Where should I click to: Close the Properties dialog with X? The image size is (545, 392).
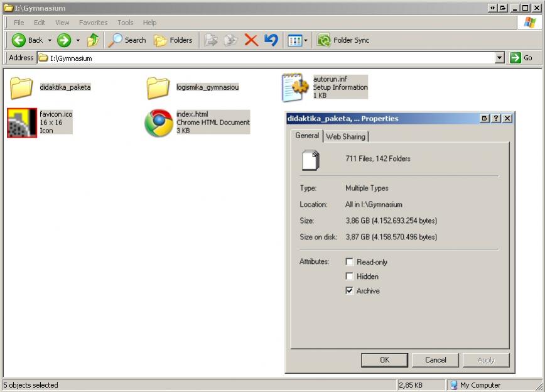click(507, 118)
